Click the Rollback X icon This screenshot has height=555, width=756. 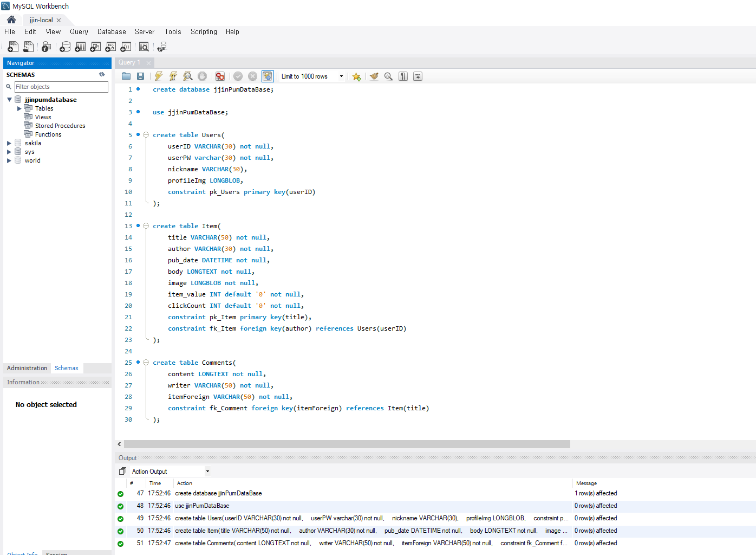click(x=252, y=76)
